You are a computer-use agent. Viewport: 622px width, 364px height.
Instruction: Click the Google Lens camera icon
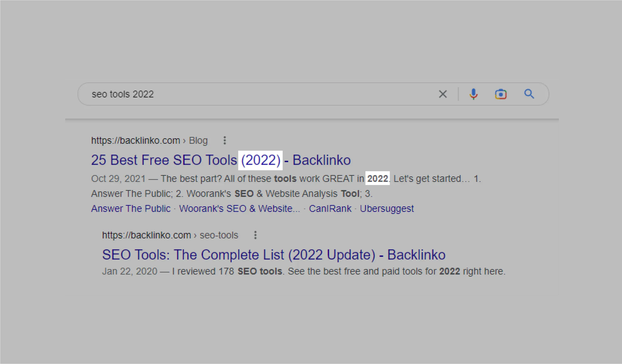(x=501, y=94)
